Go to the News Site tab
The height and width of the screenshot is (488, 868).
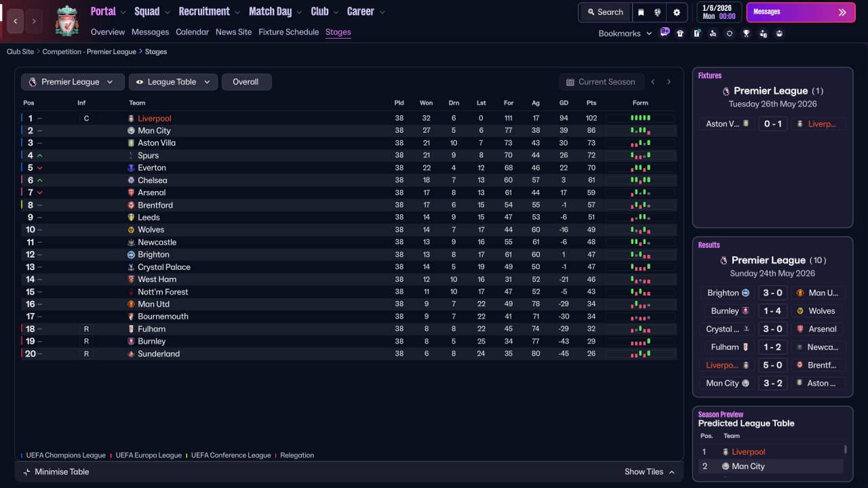pos(234,32)
